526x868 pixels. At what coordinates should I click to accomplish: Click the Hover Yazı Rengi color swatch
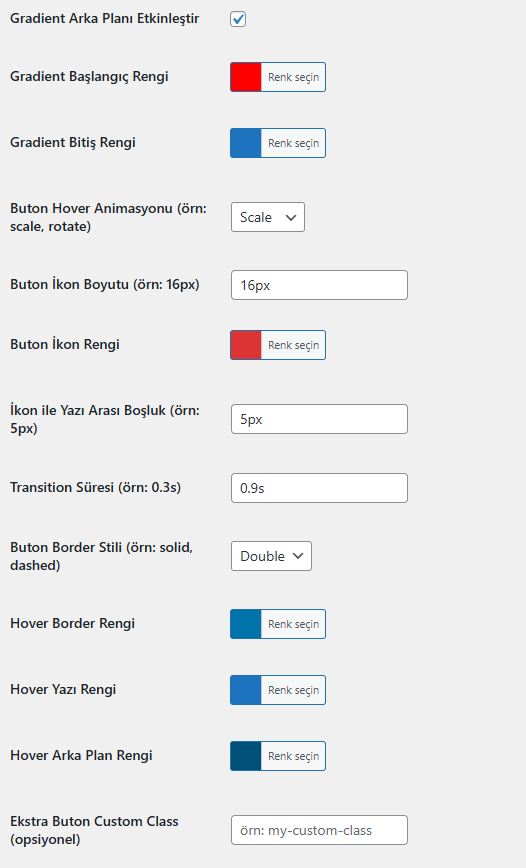click(246, 690)
